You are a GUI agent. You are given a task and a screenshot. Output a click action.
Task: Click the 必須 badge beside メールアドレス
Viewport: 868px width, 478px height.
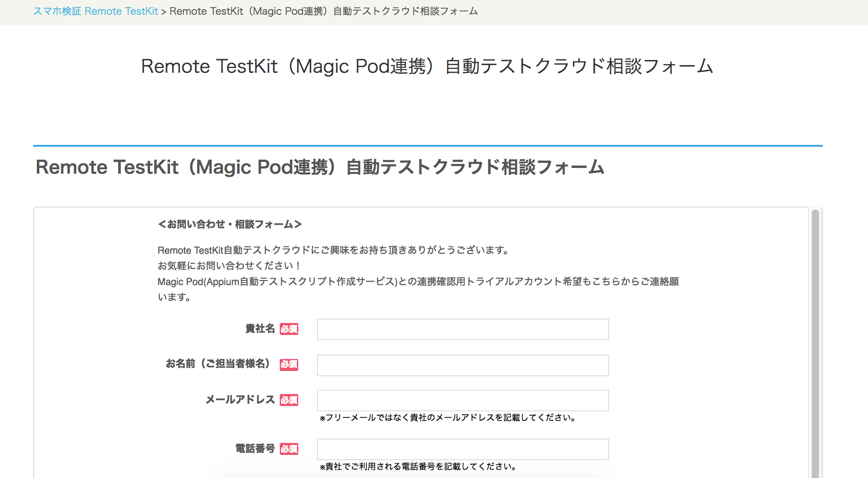point(289,400)
